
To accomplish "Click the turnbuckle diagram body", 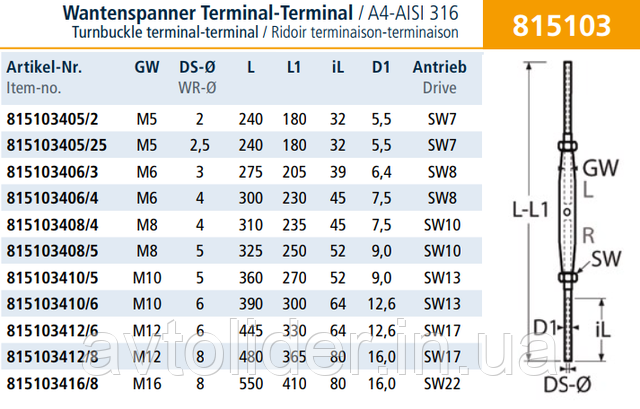I will 567,211.
